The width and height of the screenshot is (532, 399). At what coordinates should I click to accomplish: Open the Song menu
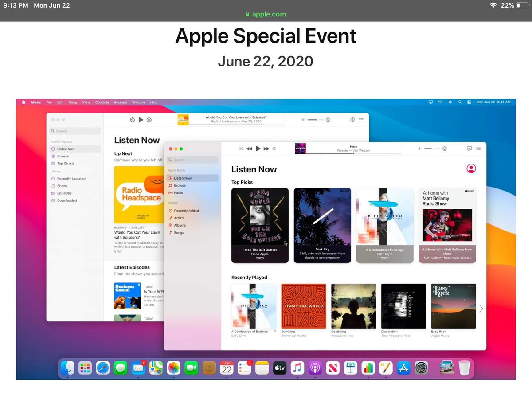tap(73, 102)
